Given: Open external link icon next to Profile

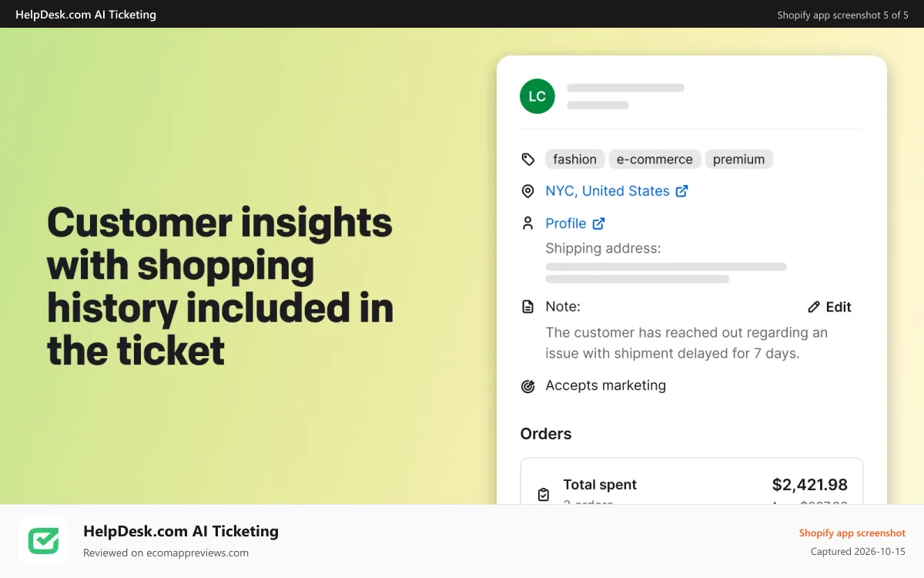Looking at the screenshot, I should pyautogui.click(x=598, y=223).
